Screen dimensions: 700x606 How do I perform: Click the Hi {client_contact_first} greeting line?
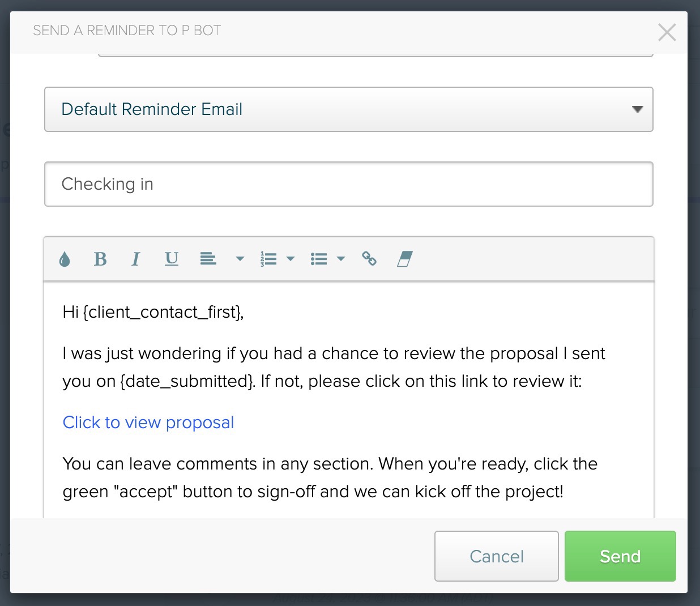click(x=153, y=312)
